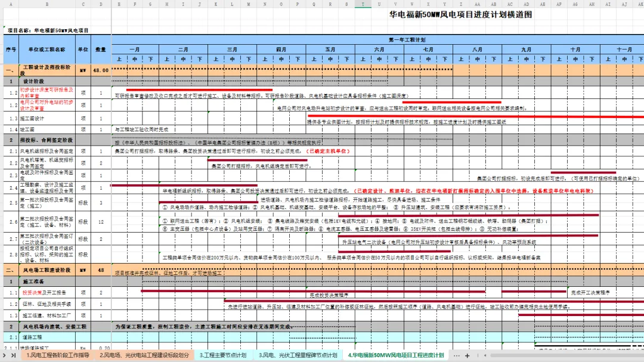Click the cell 投资决策及开工报告
Screen dimensions: 644x362
[47, 293]
